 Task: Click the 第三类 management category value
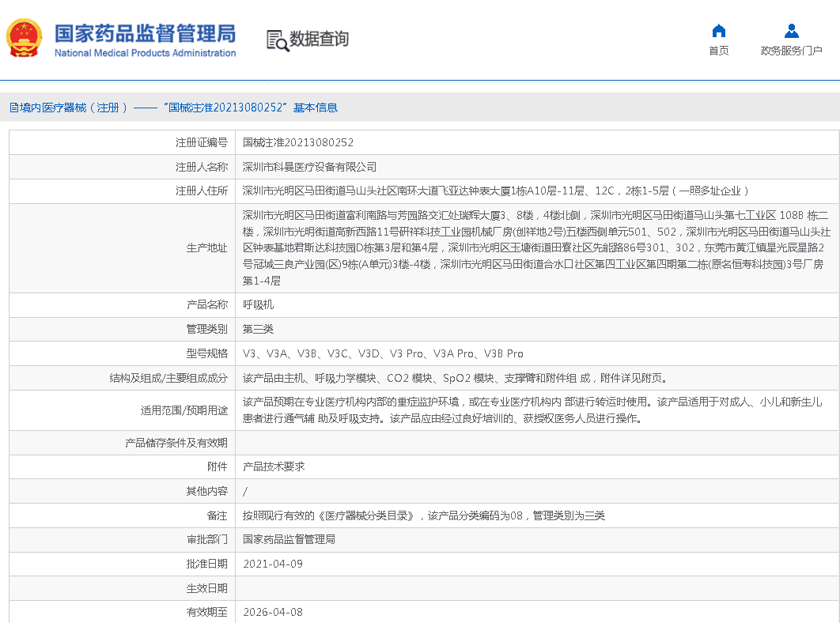(258, 329)
